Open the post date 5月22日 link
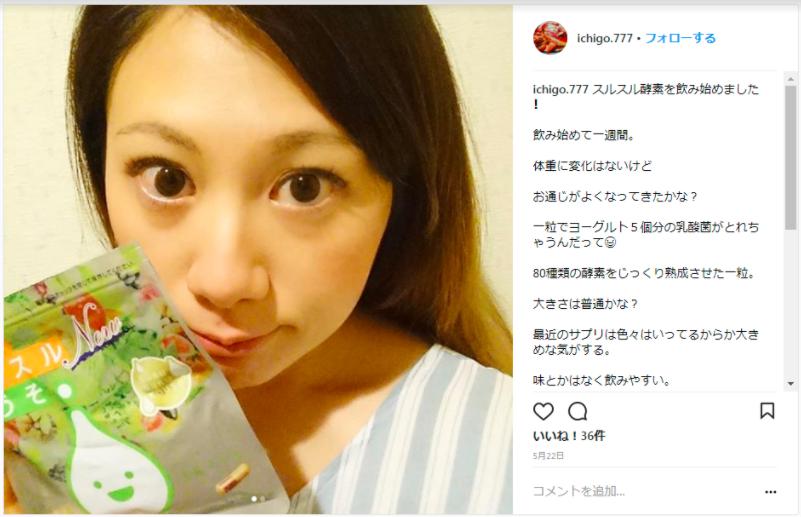Viewport: 801px width, 517px height. coord(548,456)
